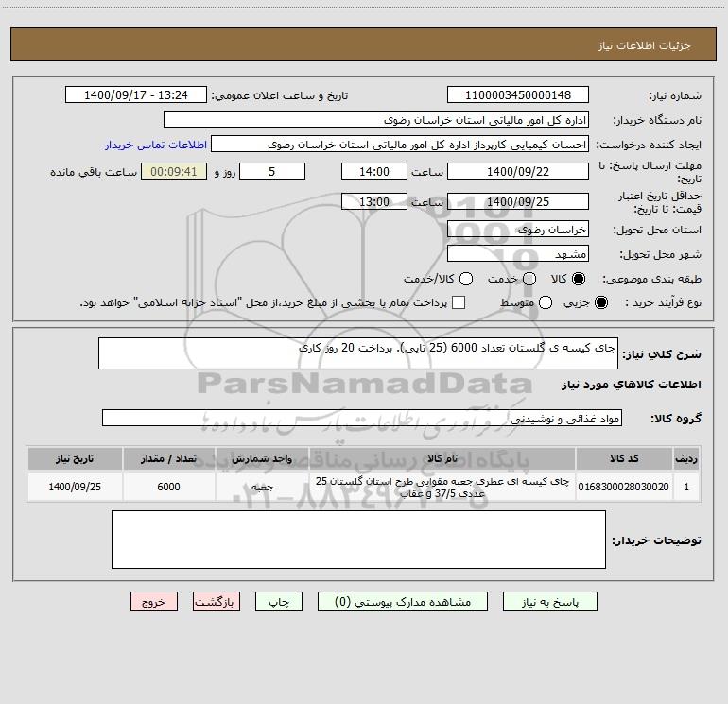Click the تاریخ نیاز column header
This screenshot has width=728, height=704.
pyautogui.click(x=75, y=458)
